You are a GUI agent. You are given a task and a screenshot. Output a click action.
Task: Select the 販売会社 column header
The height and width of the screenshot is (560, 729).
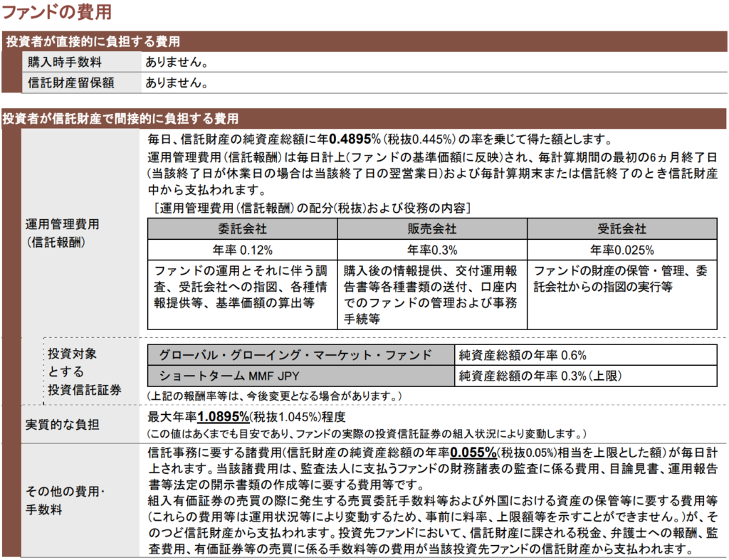pyautogui.click(x=432, y=229)
